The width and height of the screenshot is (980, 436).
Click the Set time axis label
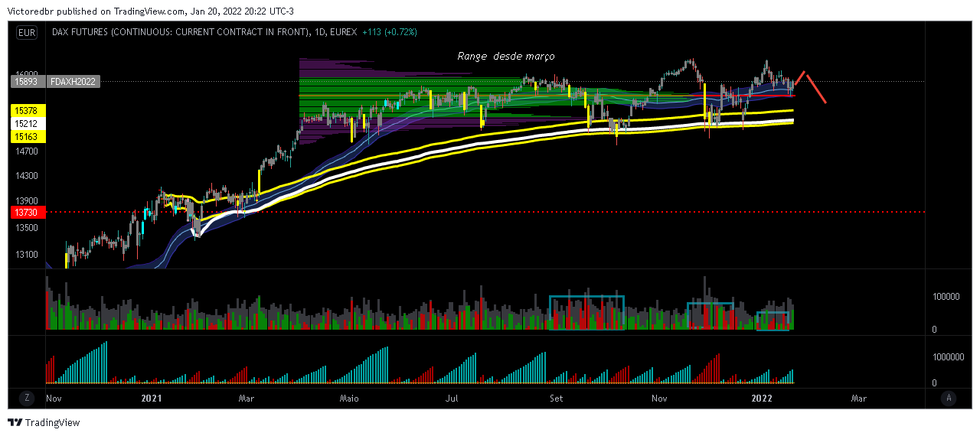[x=557, y=399]
